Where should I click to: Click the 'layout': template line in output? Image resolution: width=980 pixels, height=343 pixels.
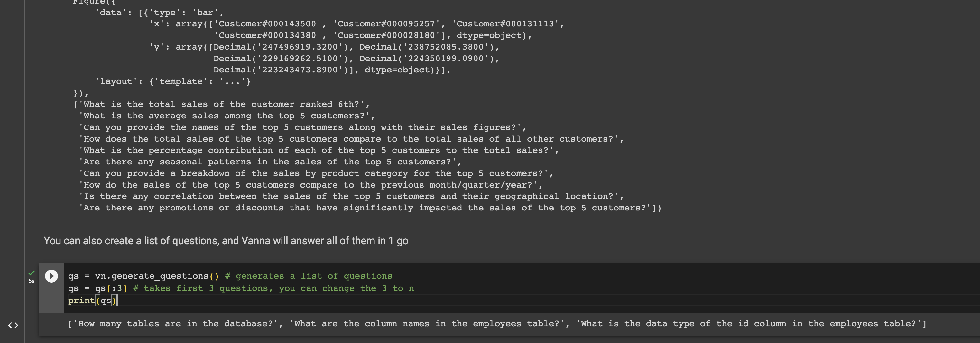[173, 81]
